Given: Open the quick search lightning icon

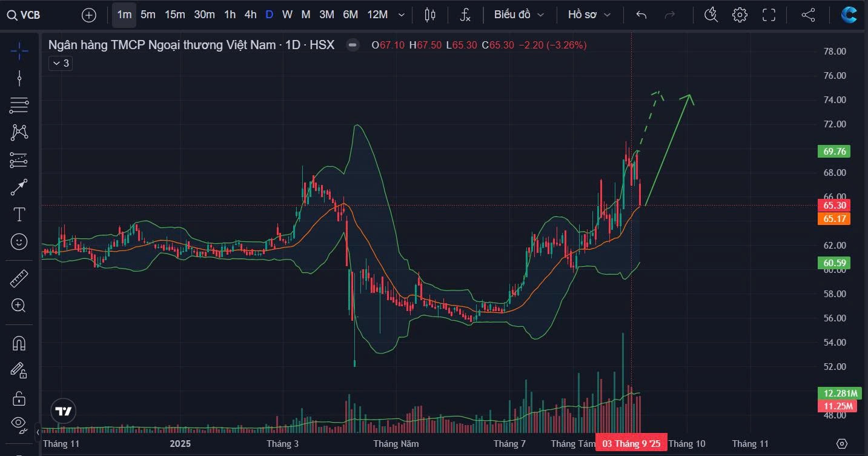Looking at the screenshot, I should [712, 15].
